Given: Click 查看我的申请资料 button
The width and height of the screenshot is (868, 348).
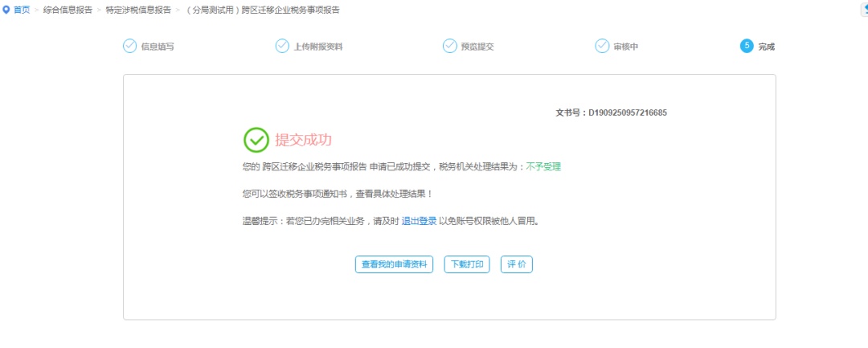Looking at the screenshot, I should pyautogui.click(x=394, y=264).
